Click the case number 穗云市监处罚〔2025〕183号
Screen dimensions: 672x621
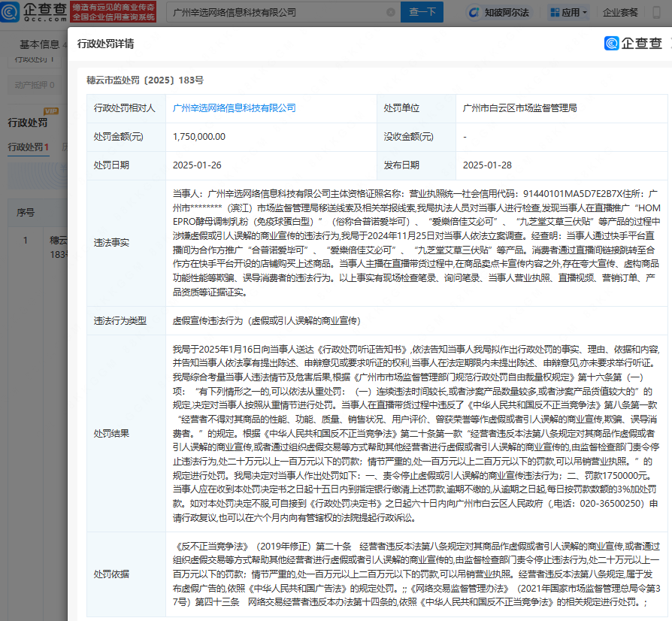click(x=145, y=80)
